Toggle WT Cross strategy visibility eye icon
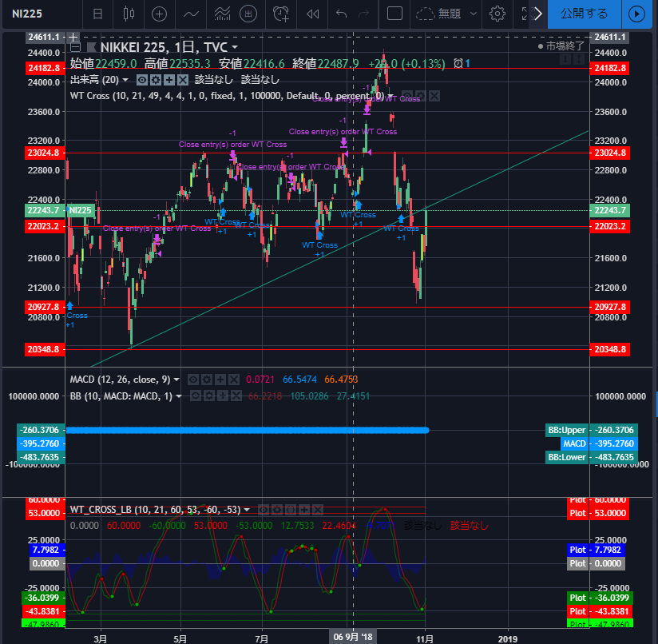Screen dimensions: 658x644 tap(407, 96)
